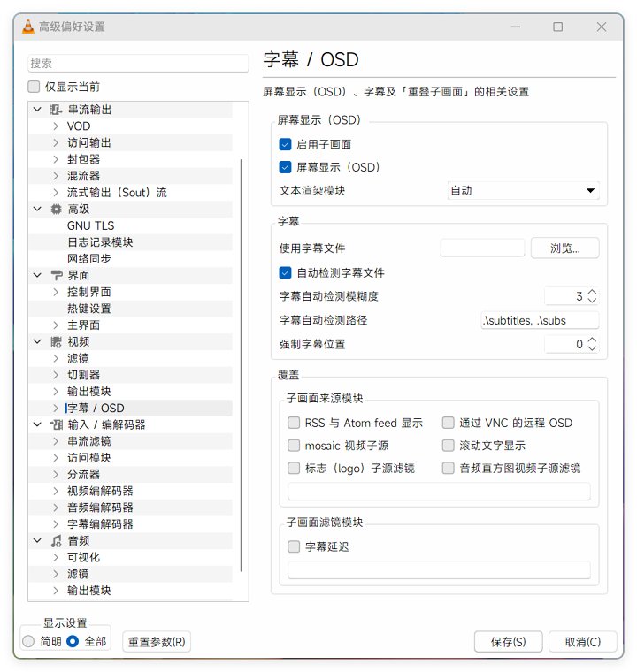
Task: Click the 输入 / 编解码器 codec icon
Action: click(56, 425)
